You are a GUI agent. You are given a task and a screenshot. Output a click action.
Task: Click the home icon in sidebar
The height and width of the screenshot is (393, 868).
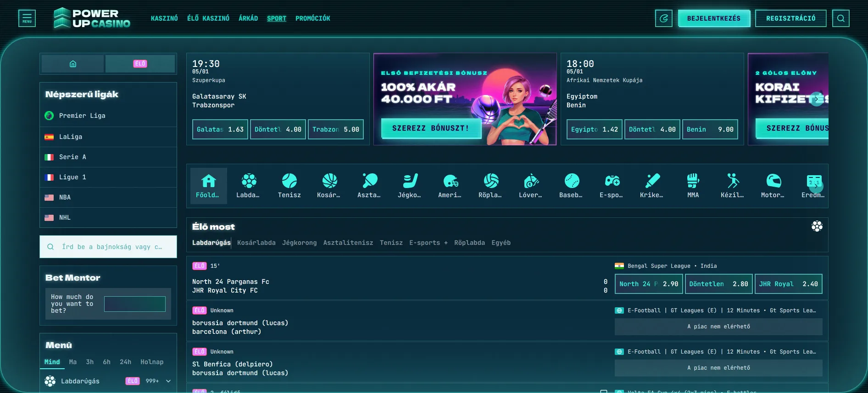72,64
